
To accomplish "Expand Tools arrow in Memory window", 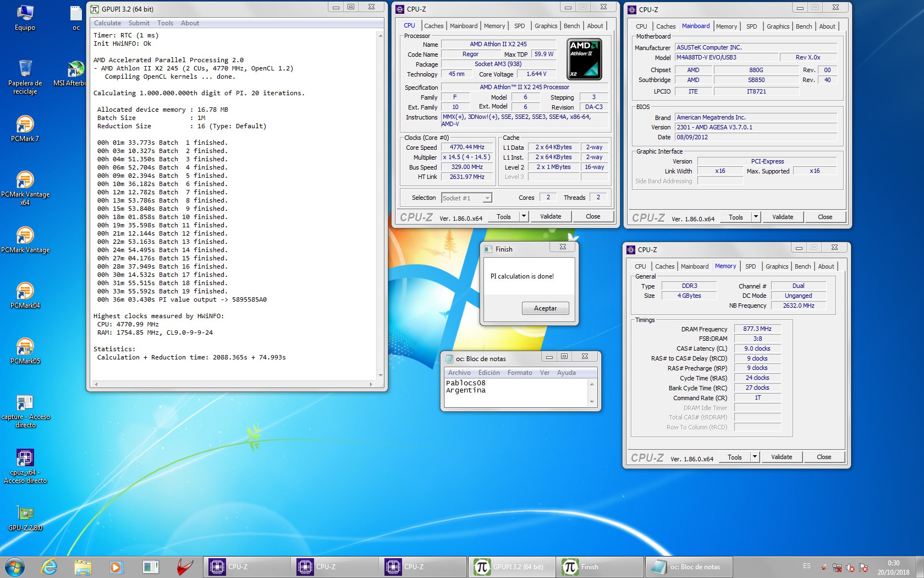I will point(755,457).
